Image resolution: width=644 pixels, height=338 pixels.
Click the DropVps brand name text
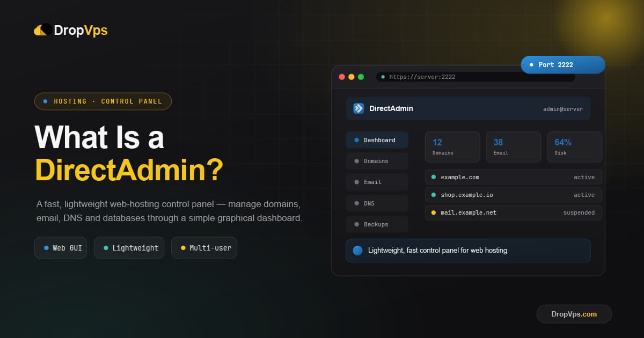click(x=81, y=31)
